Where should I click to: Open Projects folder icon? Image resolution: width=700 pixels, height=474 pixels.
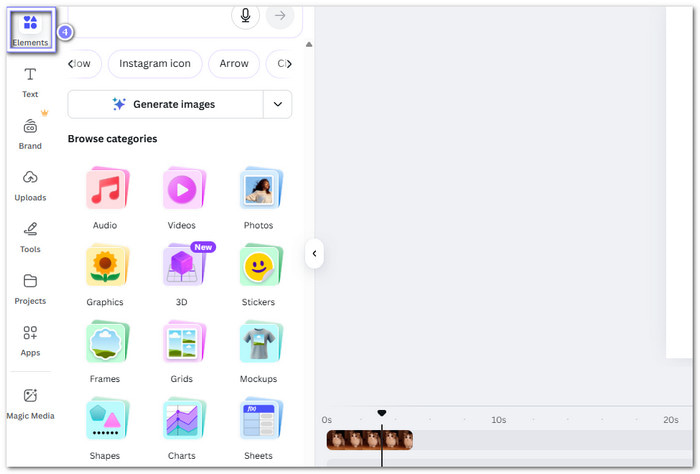coord(30,288)
